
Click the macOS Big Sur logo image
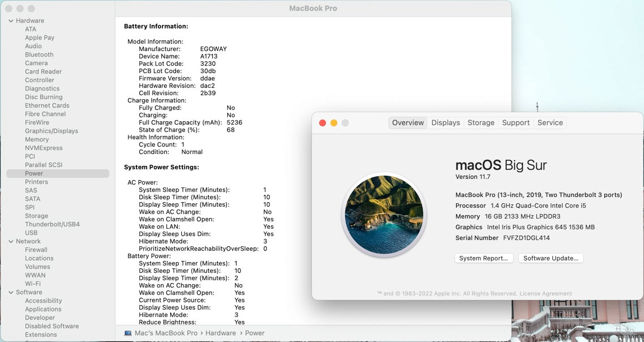click(384, 215)
